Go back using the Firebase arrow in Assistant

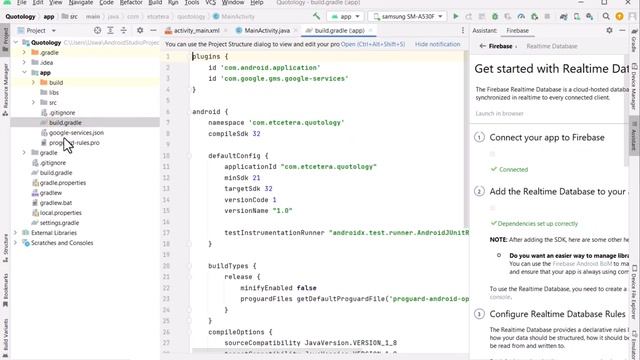(x=482, y=46)
